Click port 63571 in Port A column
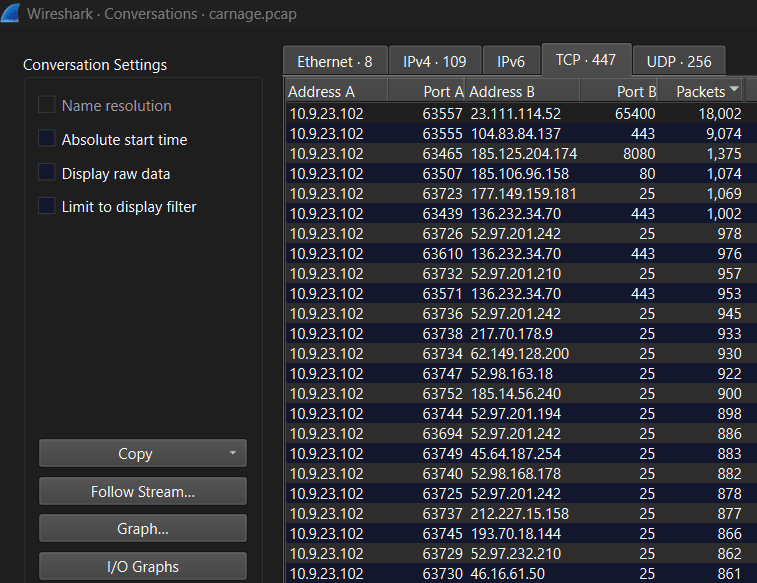 coord(442,293)
